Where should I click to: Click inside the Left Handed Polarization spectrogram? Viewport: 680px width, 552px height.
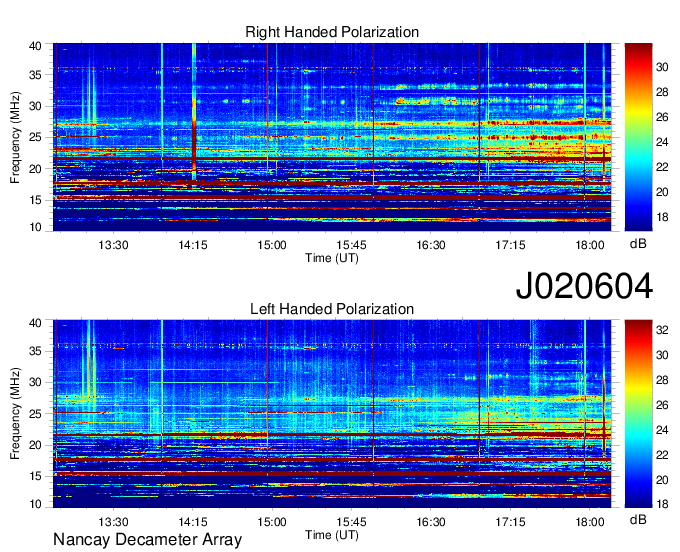(332, 414)
